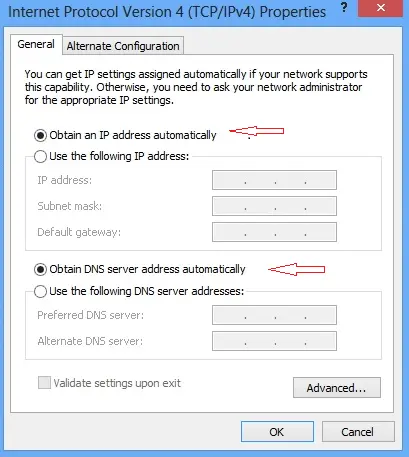The width and height of the screenshot is (409, 457).
Task: Confirm with the OK button
Action: [x=277, y=432]
